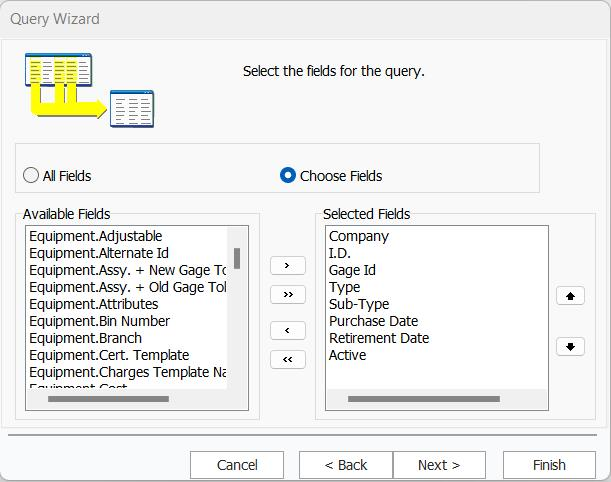Cancel the Query Wizard

pyautogui.click(x=237, y=465)
